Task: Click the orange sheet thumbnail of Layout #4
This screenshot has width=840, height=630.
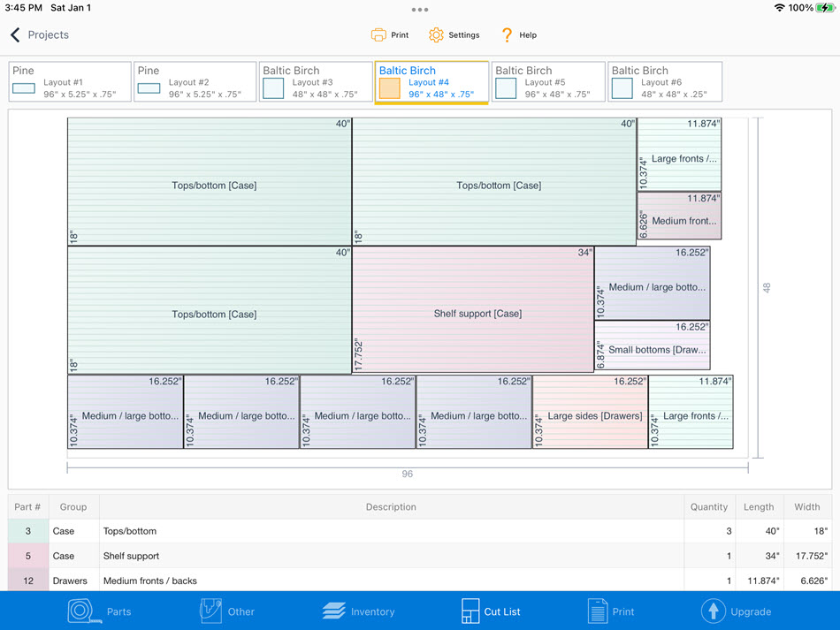Action: tap(389, 88)
